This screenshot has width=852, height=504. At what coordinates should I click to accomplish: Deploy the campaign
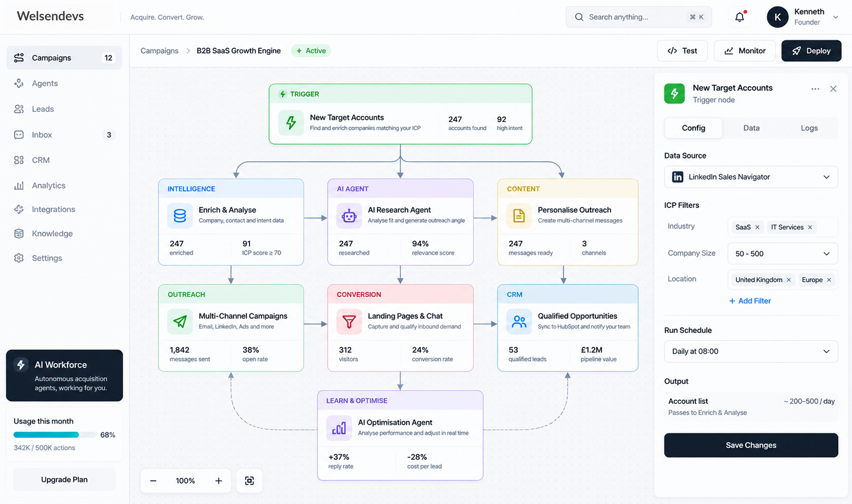811,51
